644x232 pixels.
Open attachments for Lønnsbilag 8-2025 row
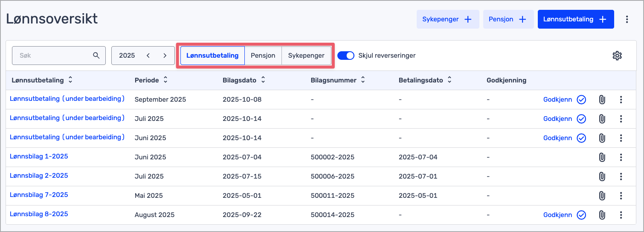pos(602,215)
